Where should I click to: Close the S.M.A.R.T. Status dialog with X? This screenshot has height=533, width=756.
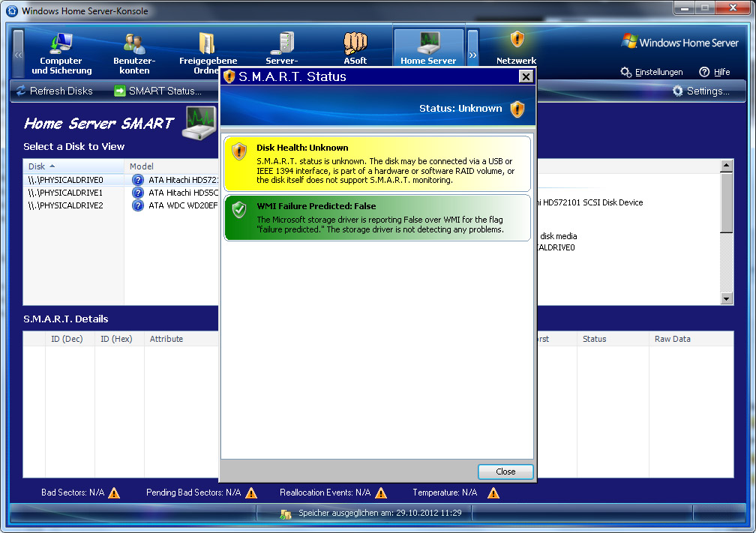pyautogui.click(x=526, y=76)
